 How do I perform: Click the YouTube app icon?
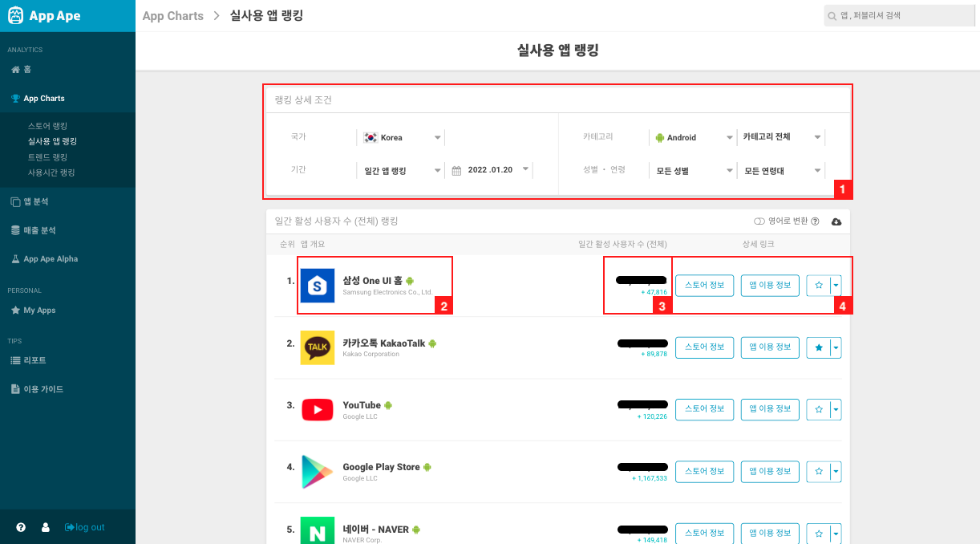click(318, 410)
